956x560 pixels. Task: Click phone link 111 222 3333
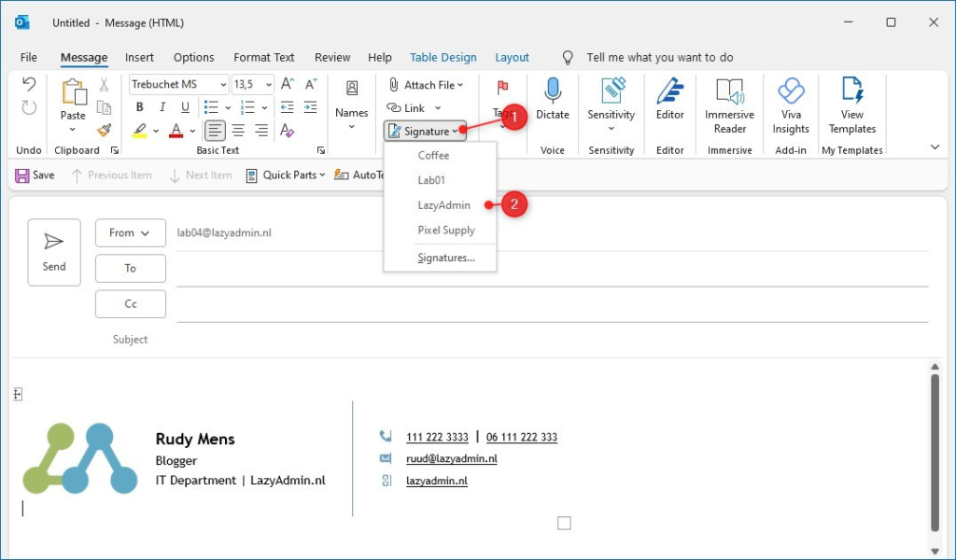pyautogui.click(x=437, y=437)
